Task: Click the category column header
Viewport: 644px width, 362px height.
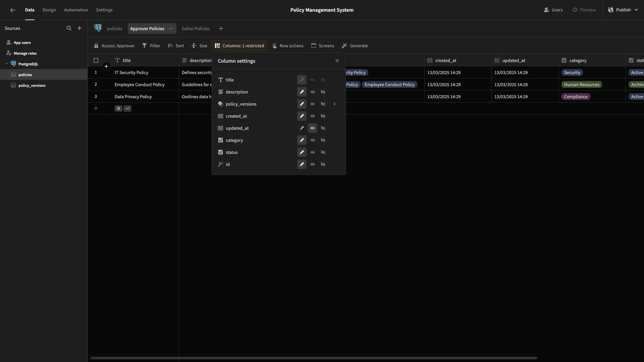Action: tap(592, 61)
